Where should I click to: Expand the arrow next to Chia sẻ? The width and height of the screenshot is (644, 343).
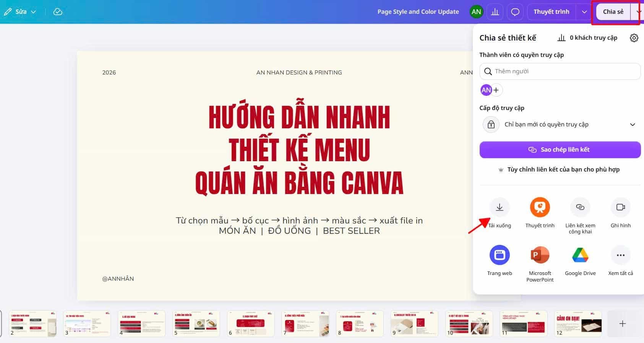click(638, 12)
